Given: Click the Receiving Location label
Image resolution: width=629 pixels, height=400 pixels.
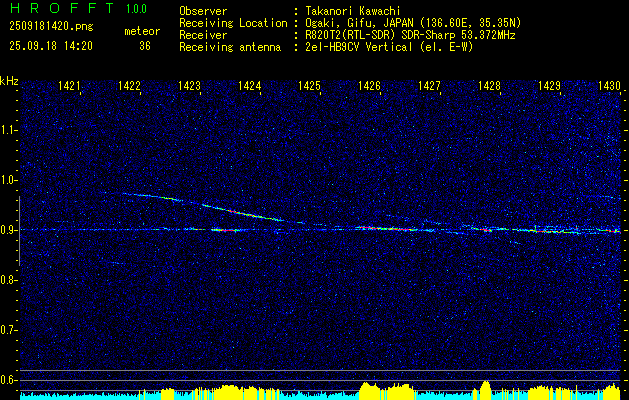Looking at the screenshot, I should pyautogui.click(x=233, y=23).
